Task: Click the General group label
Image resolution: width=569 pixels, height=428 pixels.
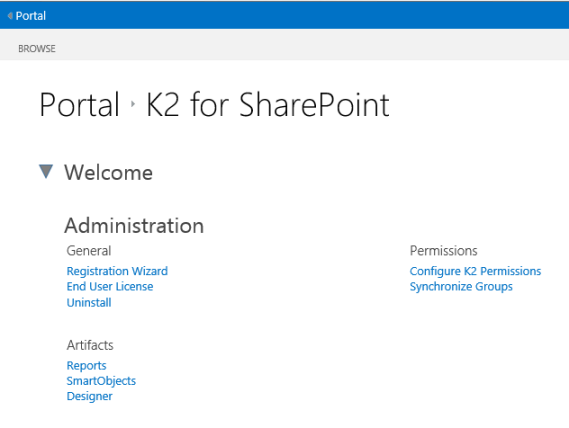Action: pos(89,251)
